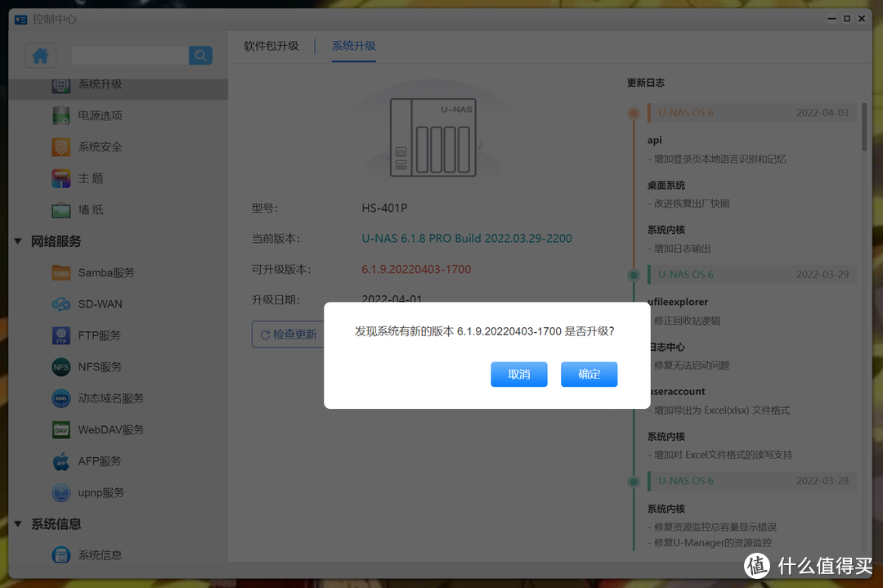The width and height of the screenshot is (883, 588).
Task: Open the AFP服务 service icon
Action: tap(61, 461)
